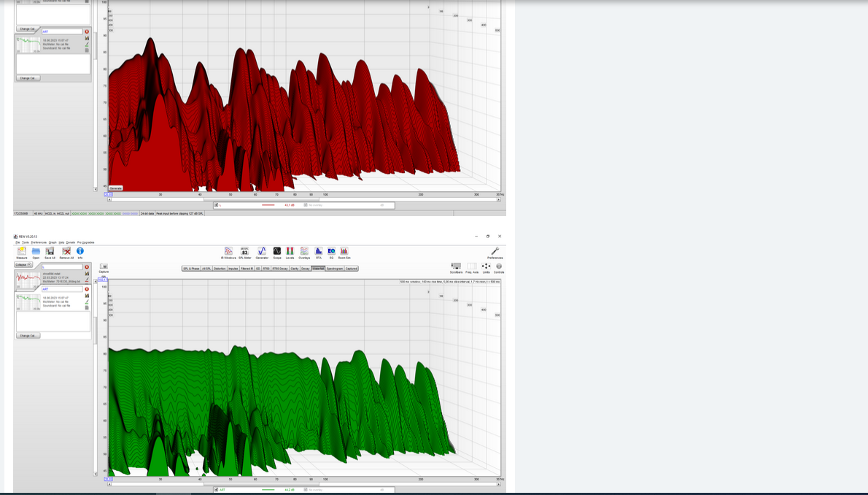Viewport: 868px width, 495px height.
Task: Click the Save All icon
Action: [50, 252]
